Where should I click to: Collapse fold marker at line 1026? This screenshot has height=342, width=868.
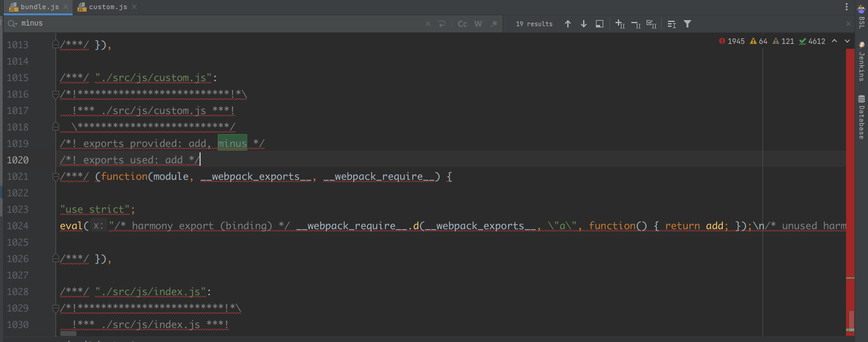tap(56, 258)
